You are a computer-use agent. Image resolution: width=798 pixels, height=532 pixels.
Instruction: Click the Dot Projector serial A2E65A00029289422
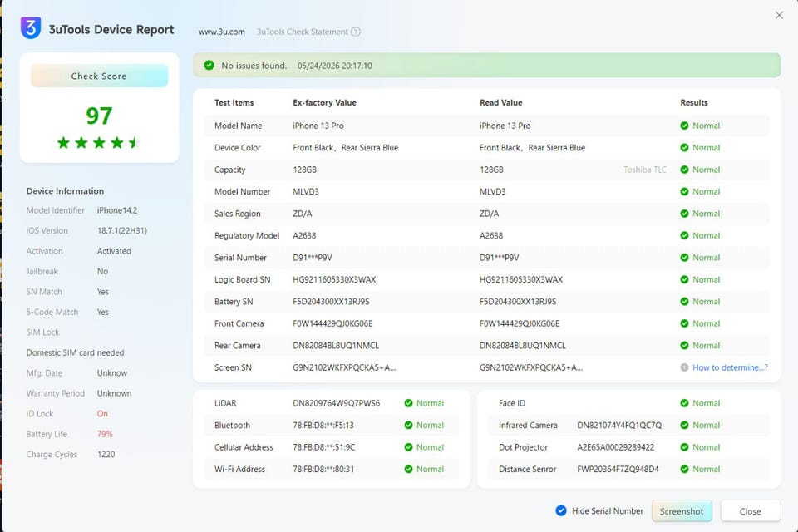[616, 447]
